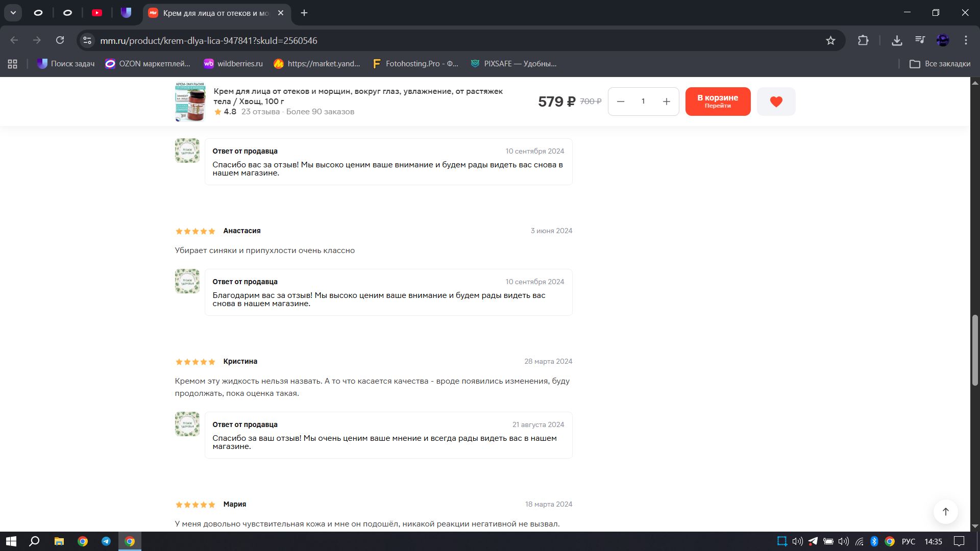Reload the current page
This screenshot has width=980, height=551.
[60, 40]
